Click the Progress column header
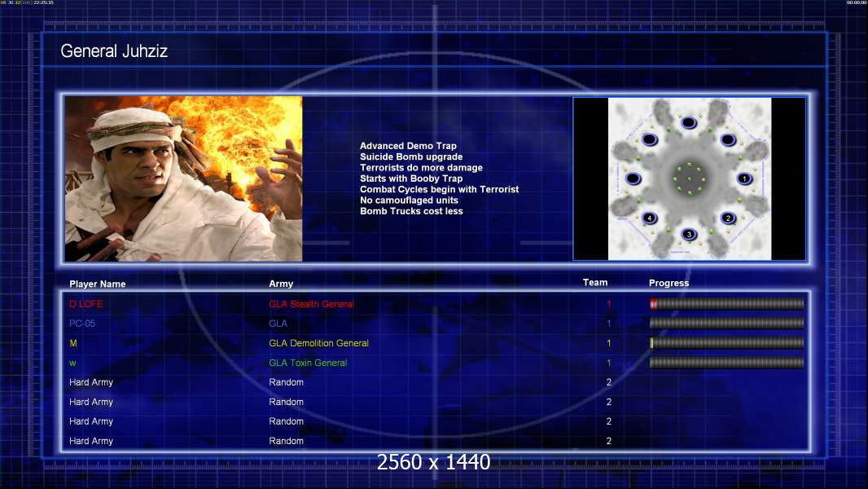Image resolution: width=868 pixels, height=489 pixels. click(x=669, y=283)
